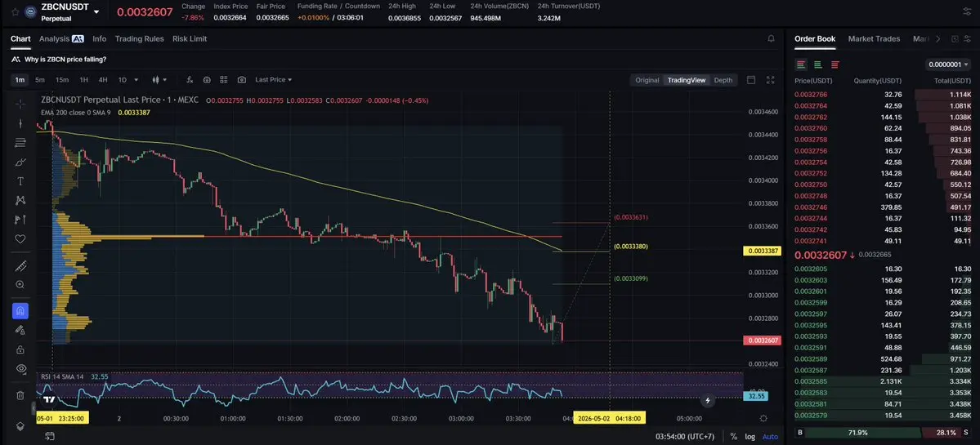Switch chart to TradingView view
This screenshot has height=445, width=980.
click(x=687, y=80)
